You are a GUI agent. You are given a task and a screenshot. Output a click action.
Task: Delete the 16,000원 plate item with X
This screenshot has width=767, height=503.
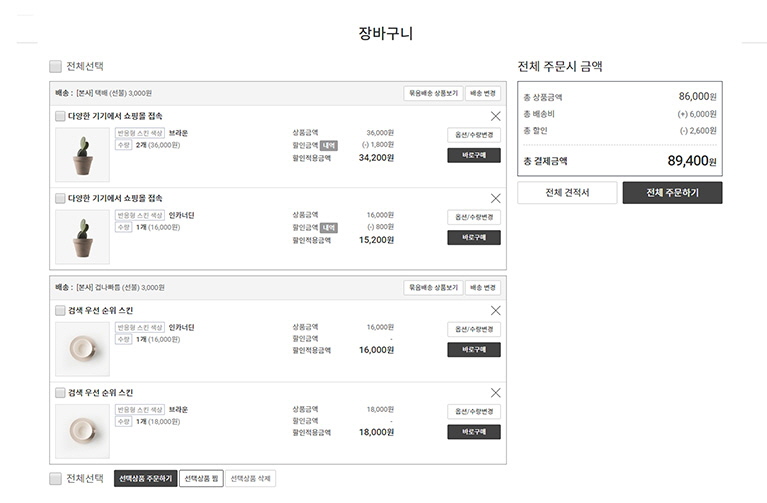pyautogui.click(x=495, y=310)
